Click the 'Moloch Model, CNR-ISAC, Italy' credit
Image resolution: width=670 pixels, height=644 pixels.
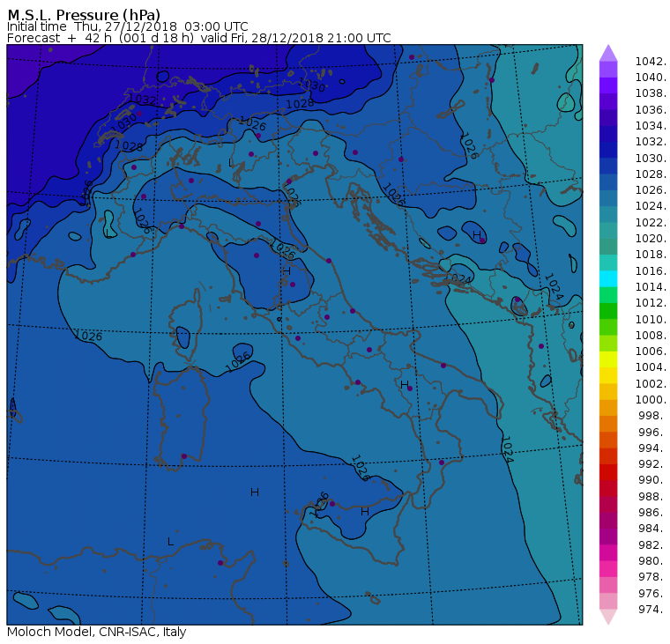pos(97,632)
